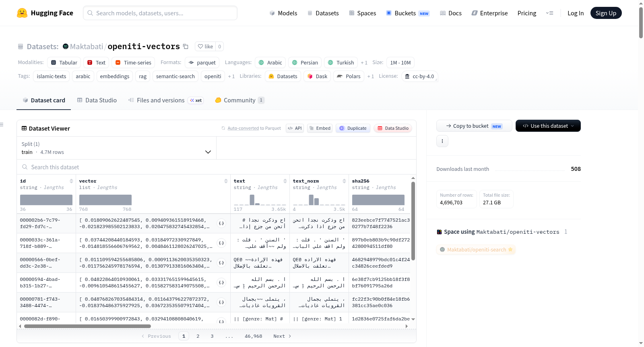Image resolution: width=644 pixels, height=347 pixels.
Task: Show additional languages with +1
Action: point(364,63)
